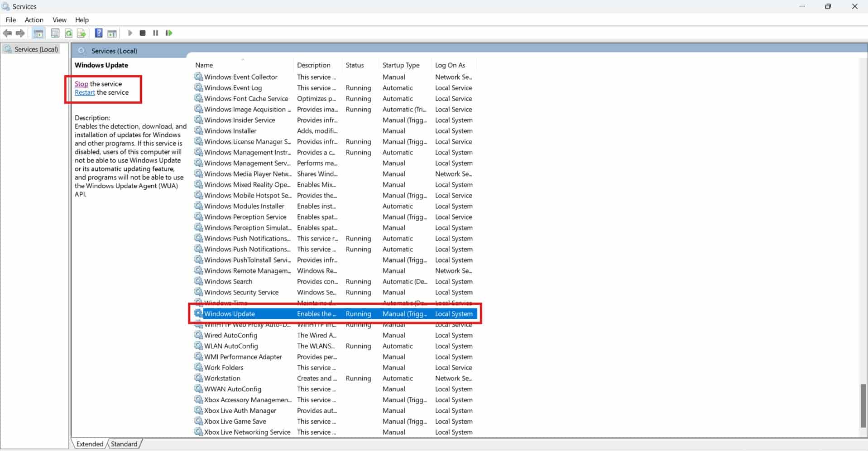Select the Windows Event Collector service
Image resolution: width=868 pixels, height=451 pixels.
pyautogui.click(x=335, y=77)
